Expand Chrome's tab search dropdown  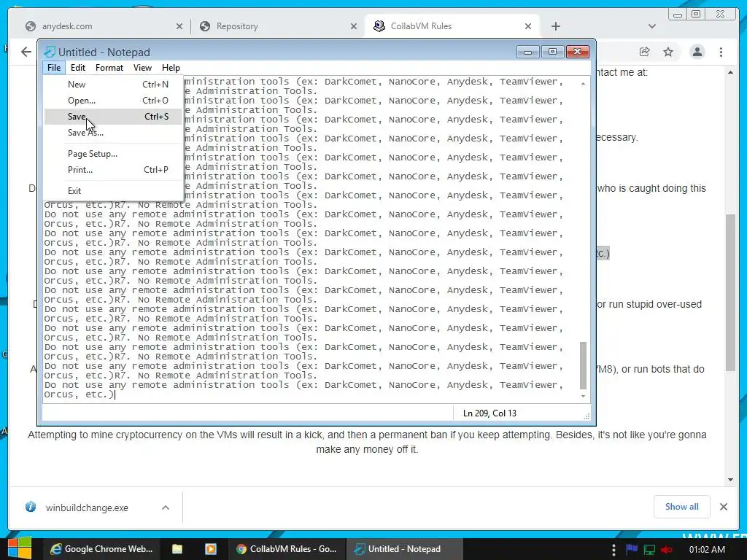pos(651,26)
